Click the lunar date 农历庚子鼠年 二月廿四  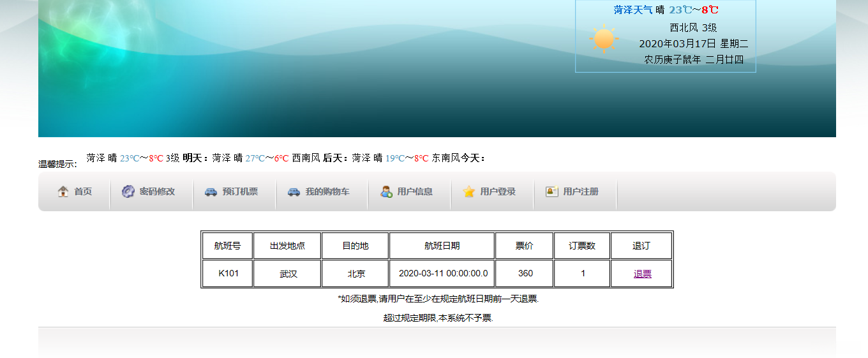(x=694, y=60)
